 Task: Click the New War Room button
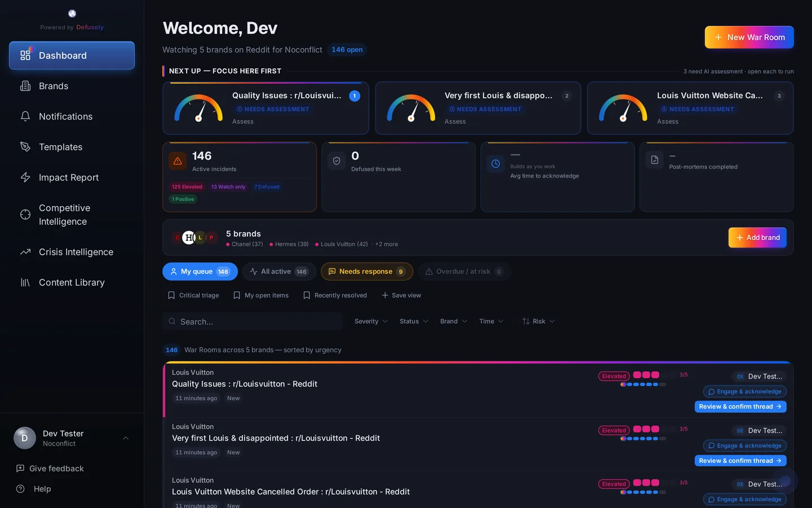point(749,37)
